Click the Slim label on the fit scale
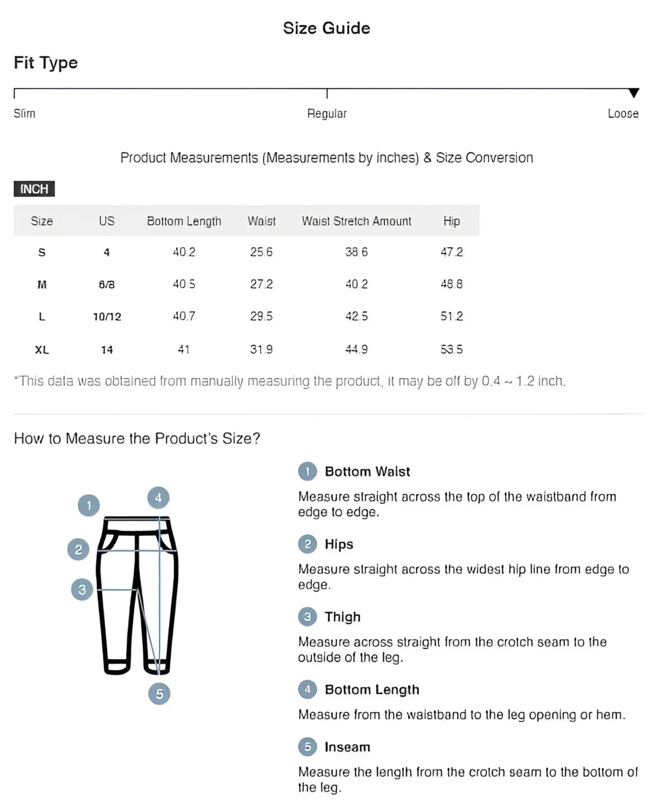The height and width of the screenshot is (812, 650). [25, 114]
